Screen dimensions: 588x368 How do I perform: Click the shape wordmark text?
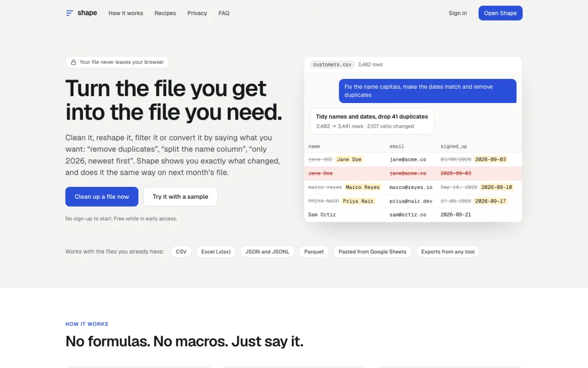point(87,13)
